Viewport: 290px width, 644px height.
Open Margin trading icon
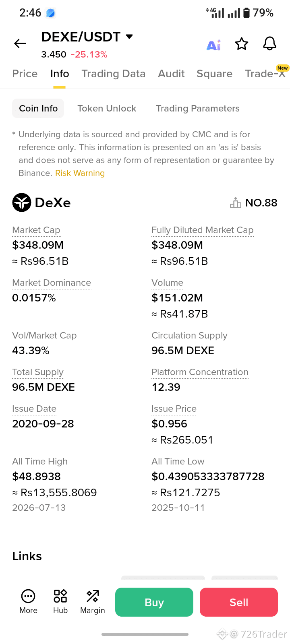93,596
